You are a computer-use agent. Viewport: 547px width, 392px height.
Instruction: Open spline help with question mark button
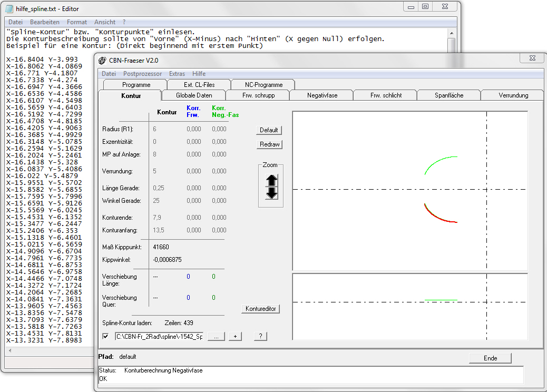point(260,336)
